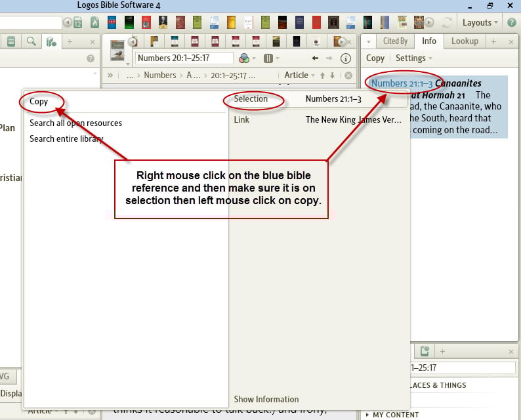This screenshot has width=521, height=420.
Task: Switch to the Lookup tab
Action: (465, 41)
